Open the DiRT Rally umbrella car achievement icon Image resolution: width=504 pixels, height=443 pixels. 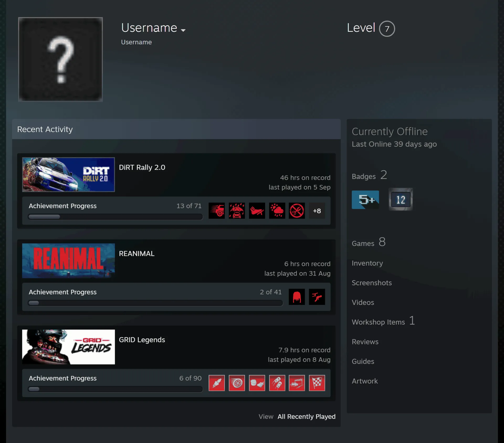[237, 210]
